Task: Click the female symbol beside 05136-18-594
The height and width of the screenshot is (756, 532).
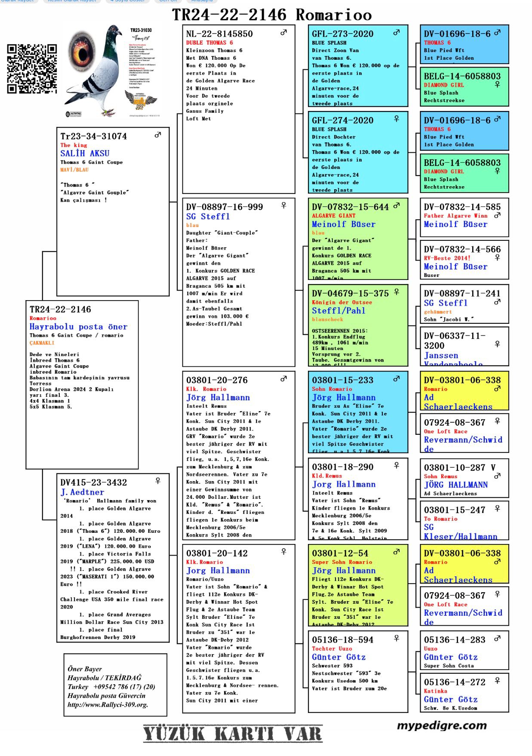Action: [397, 639]
